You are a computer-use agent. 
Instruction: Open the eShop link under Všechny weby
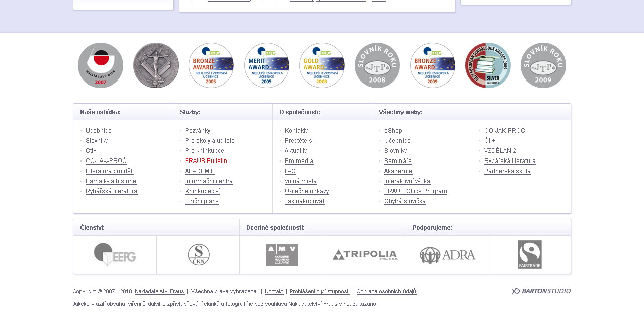(393, 131)
